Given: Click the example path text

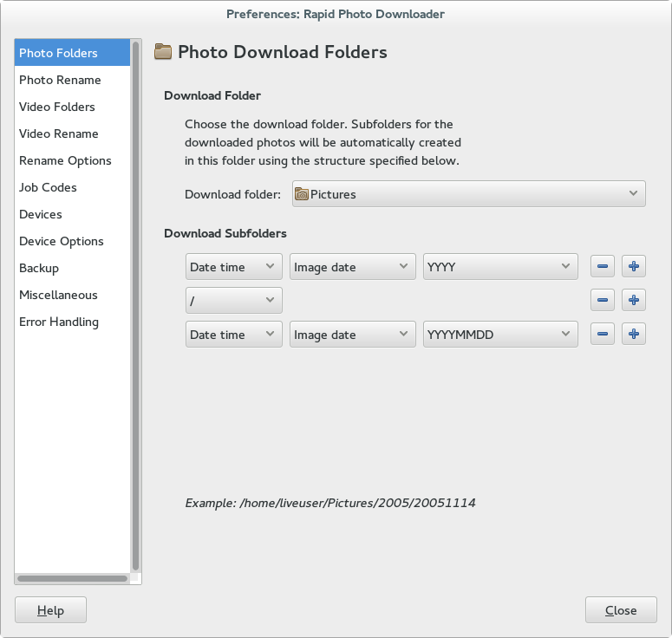Looking at the screenshot, I should (x=330, y=503).
